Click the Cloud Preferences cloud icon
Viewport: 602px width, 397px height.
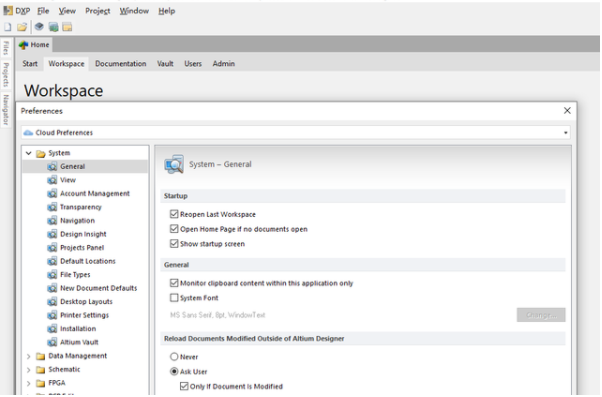[x=28, y=133]
